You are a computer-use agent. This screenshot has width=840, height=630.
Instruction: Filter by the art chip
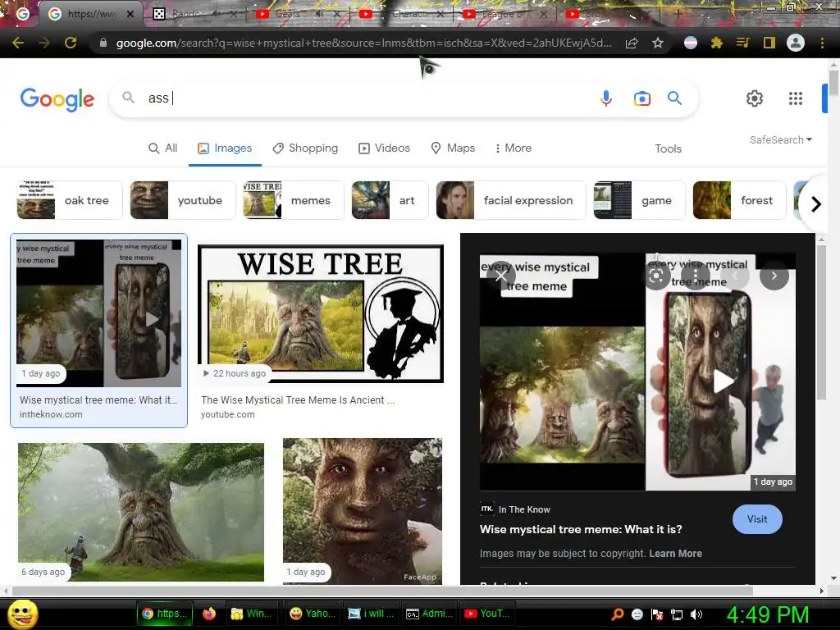click(x=390, y=200)
